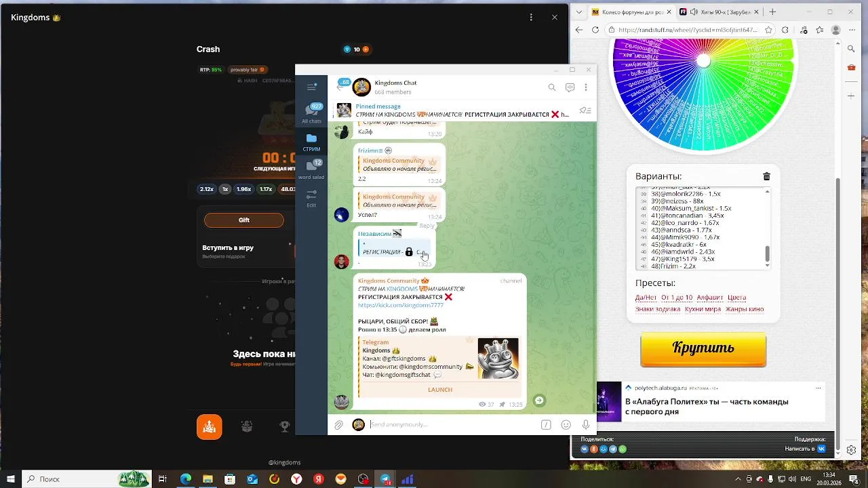The image size is (868, 488).
Task: Attach a file with the paperclip icon
Action: [338, 425]
